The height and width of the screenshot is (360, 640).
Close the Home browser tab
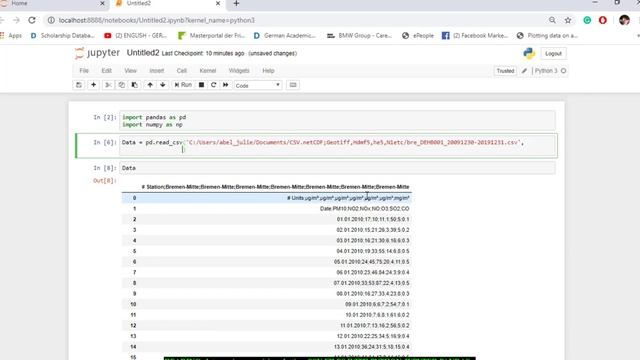pos(102,3)
